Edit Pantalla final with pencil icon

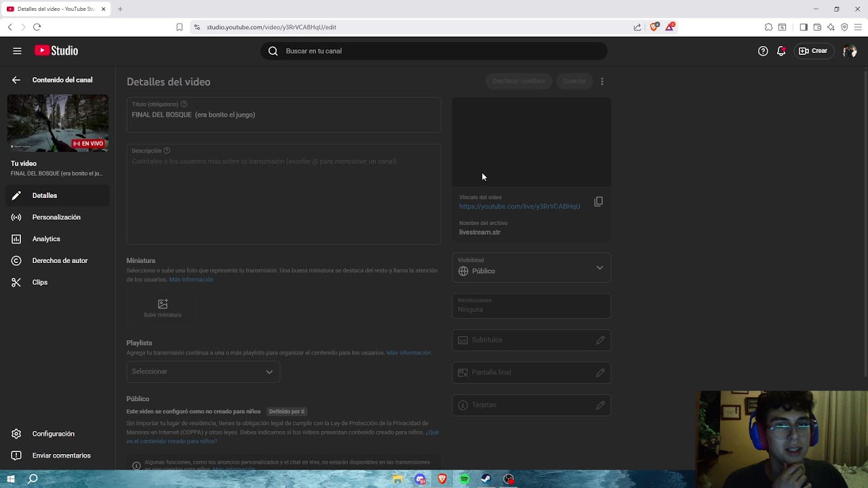[x=600, y=373]
